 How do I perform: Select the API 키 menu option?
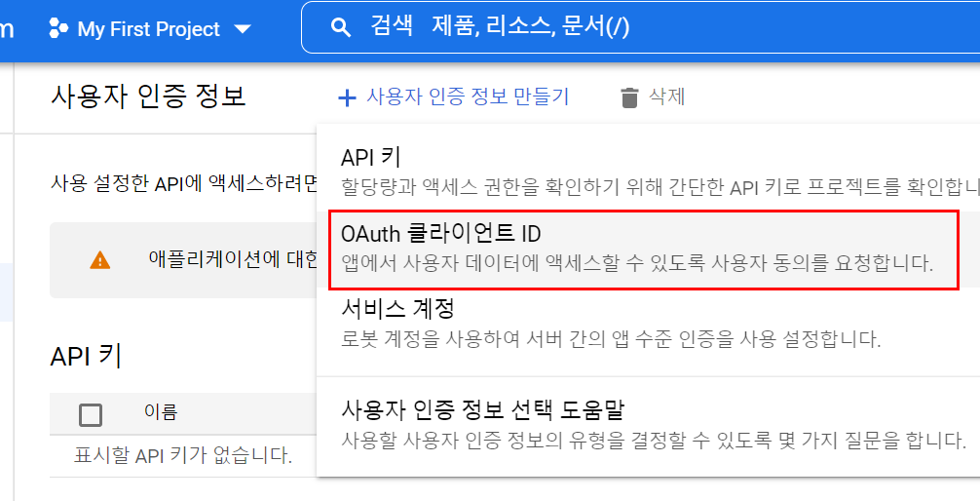click(648, 171)
